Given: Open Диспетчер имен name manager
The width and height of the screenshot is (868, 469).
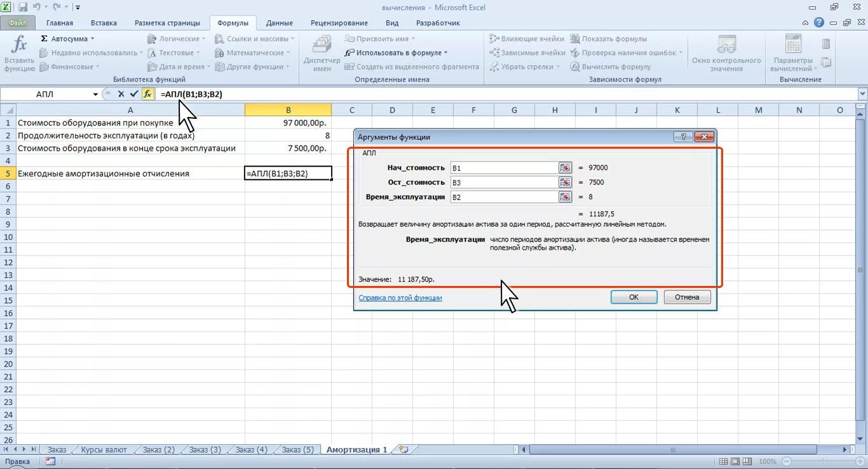Looking at the screenshot, I should pyautogui.click(x=322, y=54).
